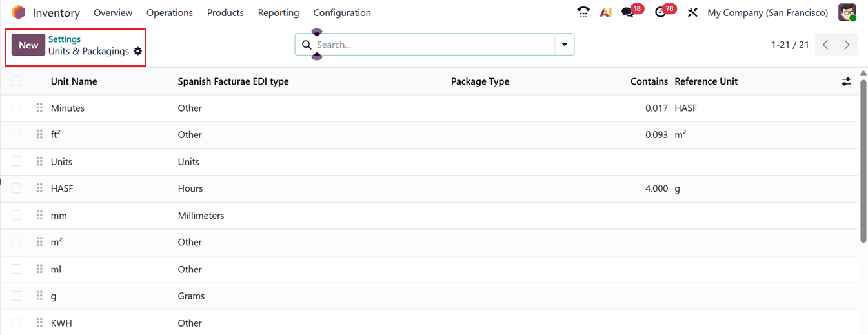This screenshot has width=868, height=335.
Task: Open the My Company (San Francisco) switcher
Action: pos(767,13)
